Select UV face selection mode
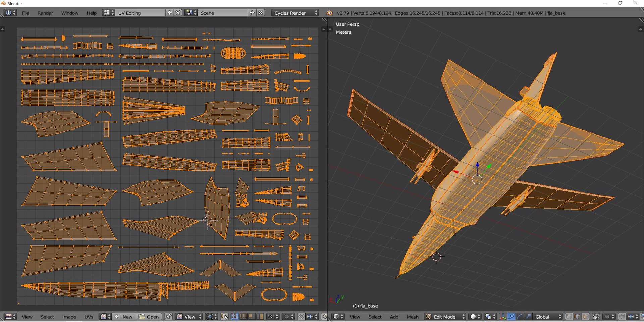 pyautogui.click(x=251, y=317)
